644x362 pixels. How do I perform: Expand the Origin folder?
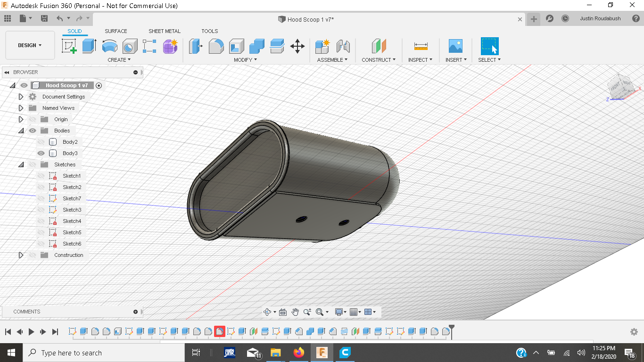click(21, 119)
